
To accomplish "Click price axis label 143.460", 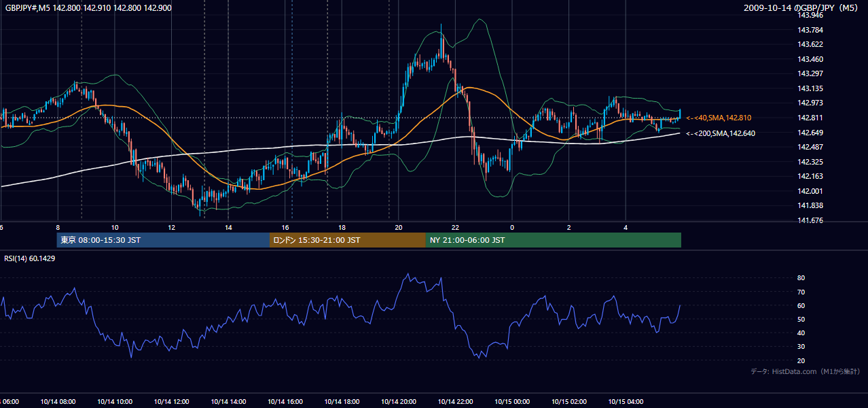I will tap(810, 59).
